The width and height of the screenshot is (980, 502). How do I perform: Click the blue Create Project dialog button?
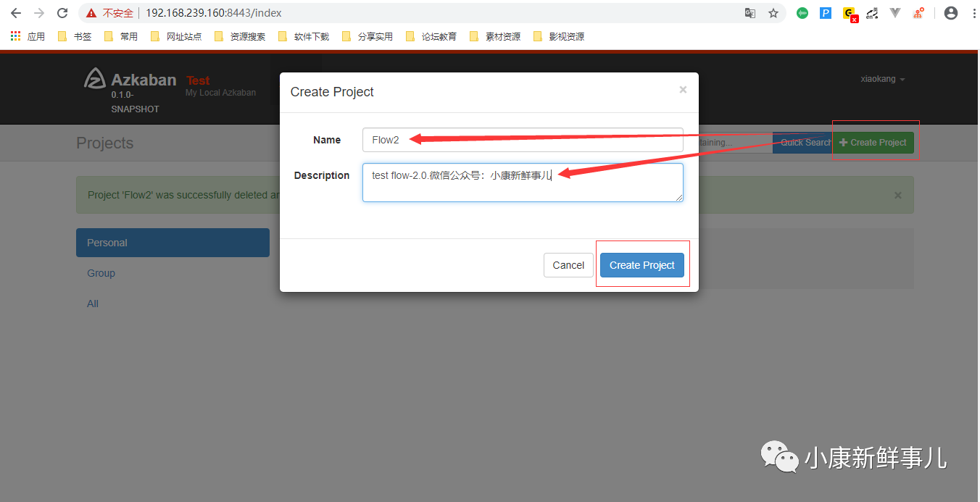[642, 265]
